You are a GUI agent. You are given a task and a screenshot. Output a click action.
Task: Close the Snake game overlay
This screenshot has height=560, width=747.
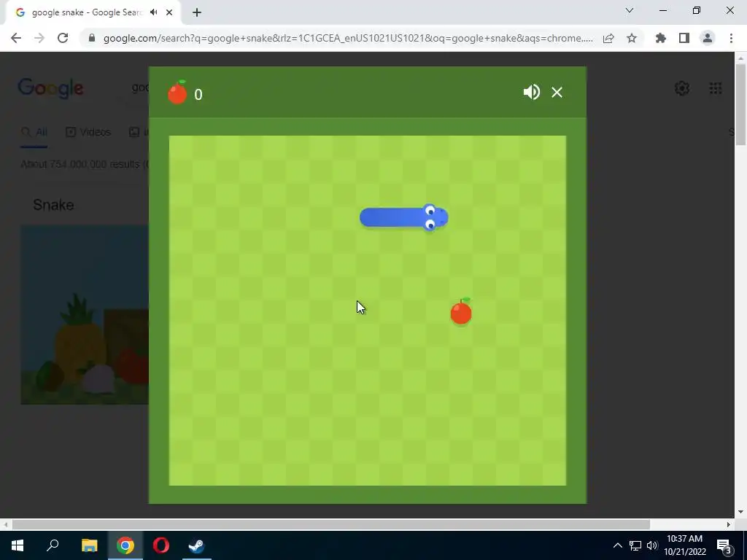tap(557, 93)
